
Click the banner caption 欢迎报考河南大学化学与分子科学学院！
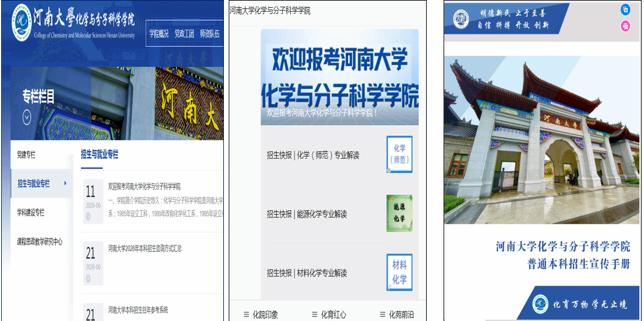(322, 112)
